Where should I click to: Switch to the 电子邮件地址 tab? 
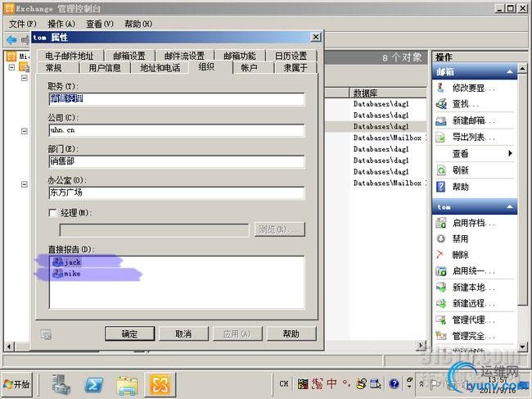coord(69,56)
